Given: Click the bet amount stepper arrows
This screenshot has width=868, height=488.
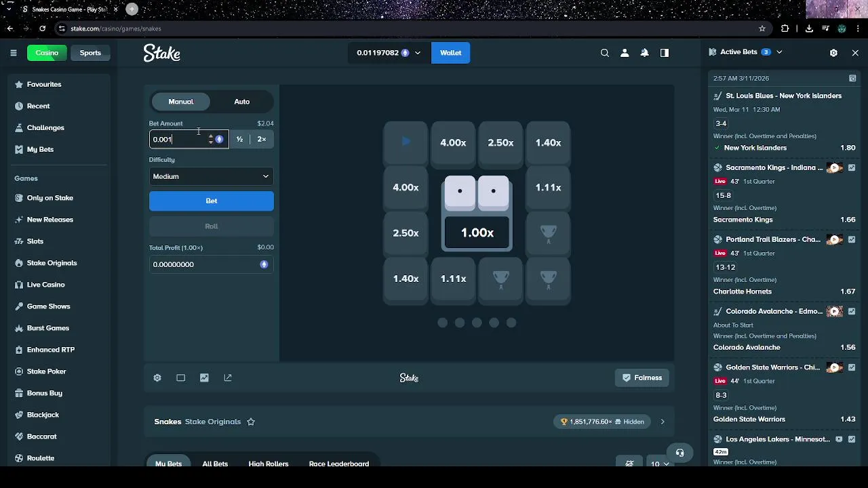Looking at the screenshot, I should (210, 139).
